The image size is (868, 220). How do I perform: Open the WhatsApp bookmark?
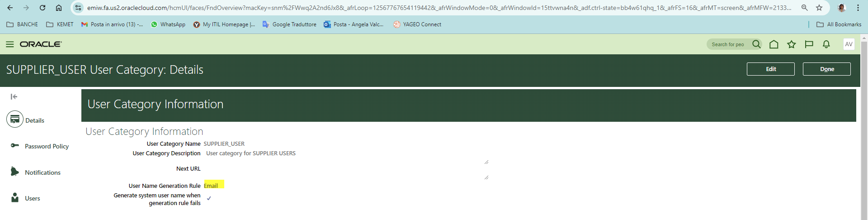168,24
